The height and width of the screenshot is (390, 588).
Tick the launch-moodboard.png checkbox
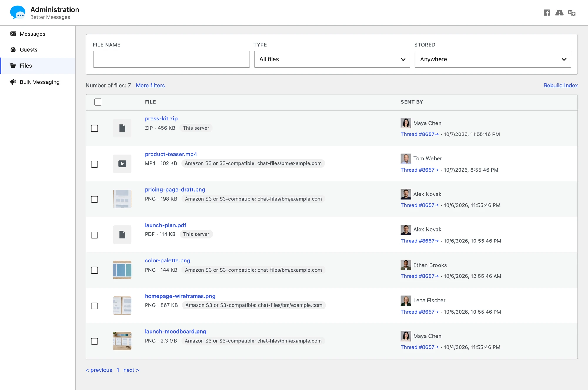tap(94, 341)
